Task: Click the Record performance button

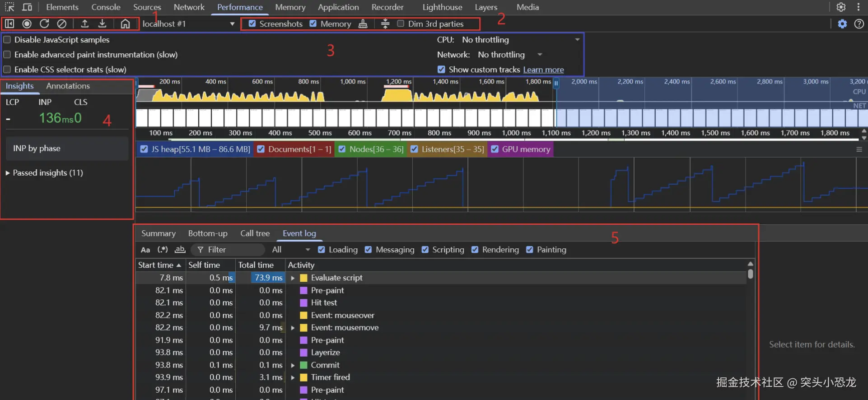Action: coord(27,24)
